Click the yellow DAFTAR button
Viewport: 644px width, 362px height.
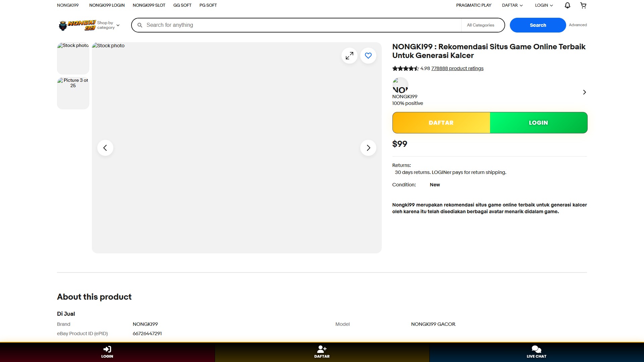pyautogui.click(x=441, y=123)
